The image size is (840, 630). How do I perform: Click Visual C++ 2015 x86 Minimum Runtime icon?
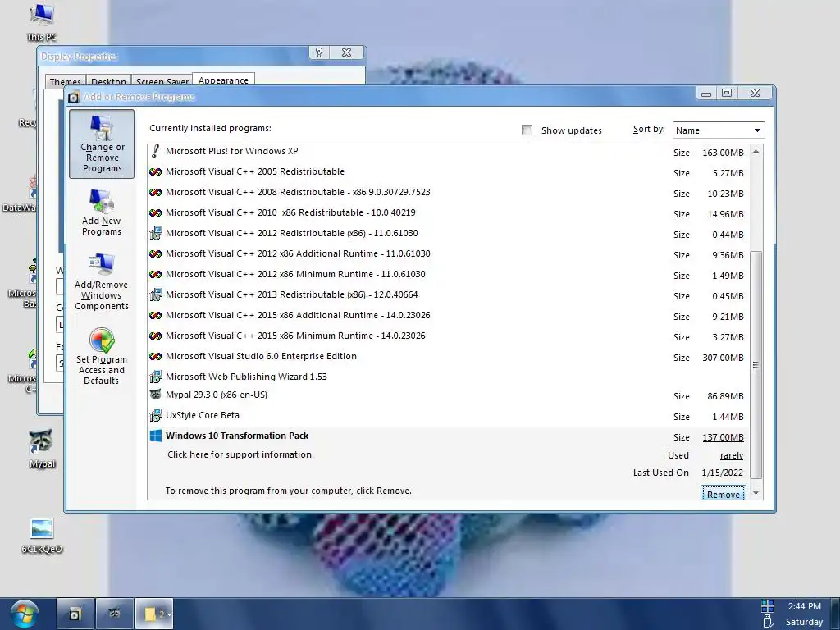click(x=155, y=336)
